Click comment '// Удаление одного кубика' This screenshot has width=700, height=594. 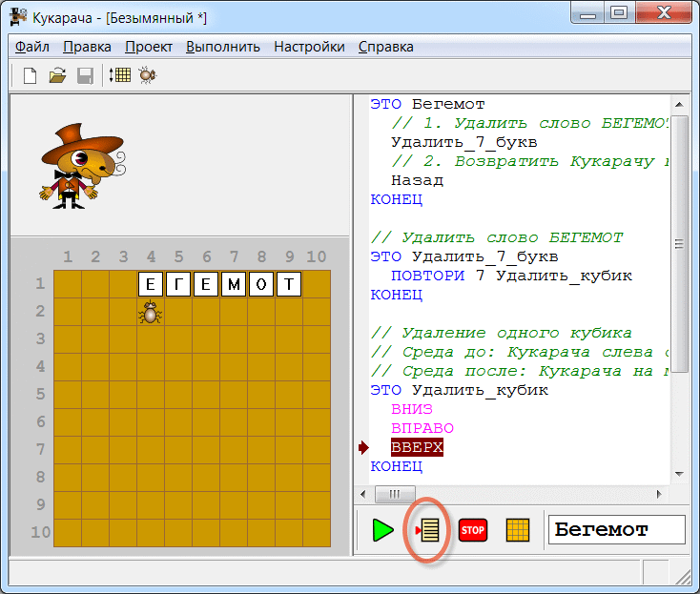(x=502, y=333)
